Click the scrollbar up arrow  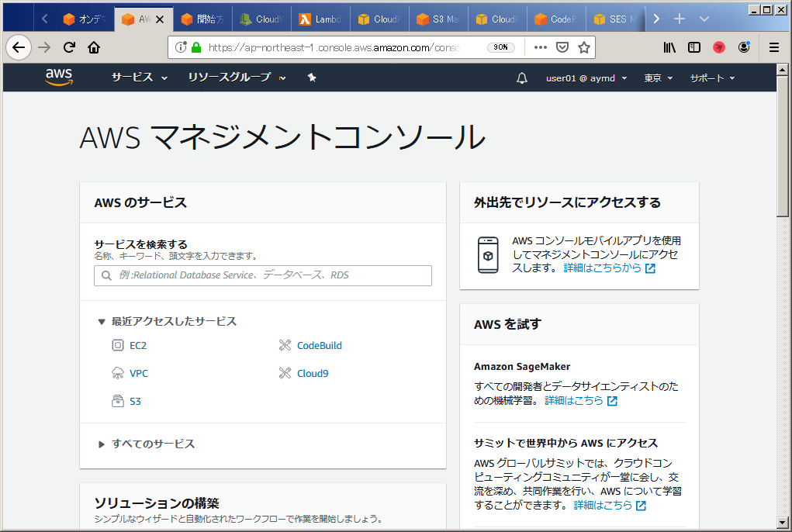coord(783,70)
